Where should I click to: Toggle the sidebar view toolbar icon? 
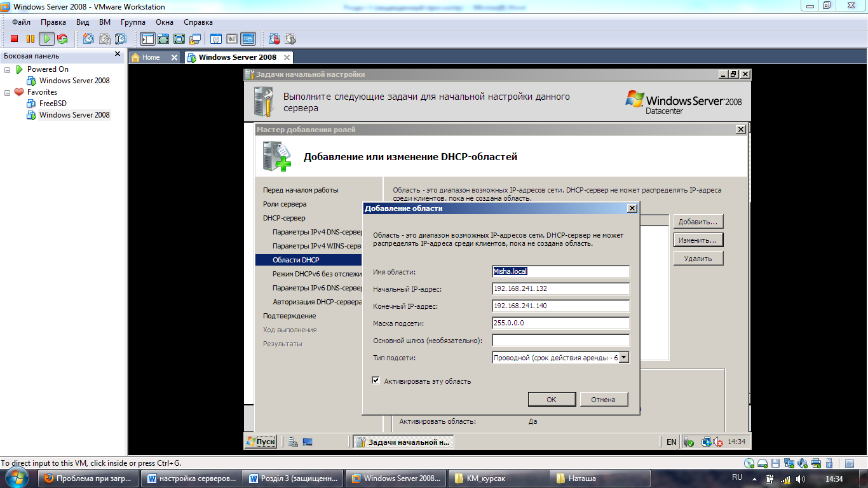tap(147, 39)
